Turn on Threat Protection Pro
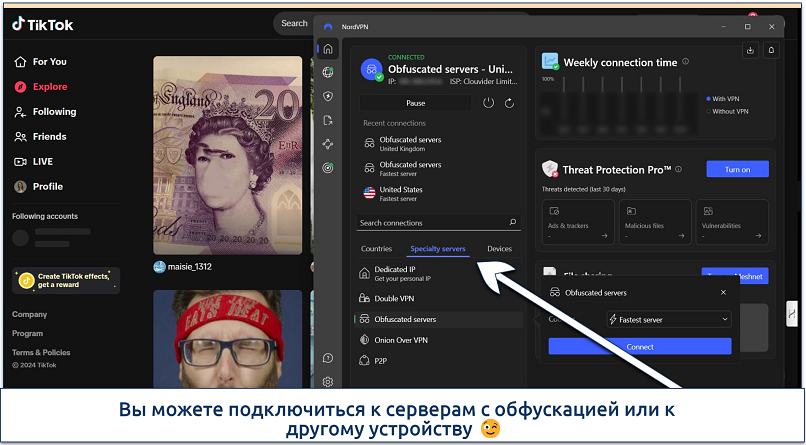Image resolution: width=806 pixels, height=445 pixels. point(737,169)
